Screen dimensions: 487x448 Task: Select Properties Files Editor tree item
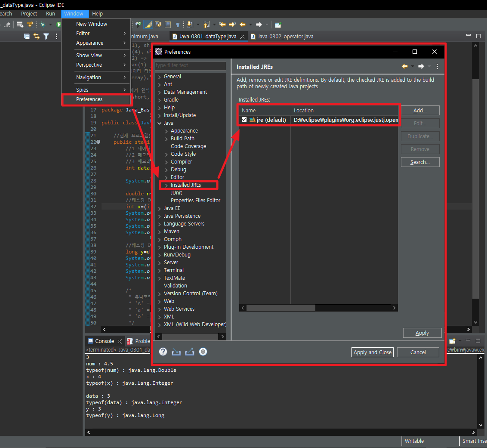(x=195, y=201)
